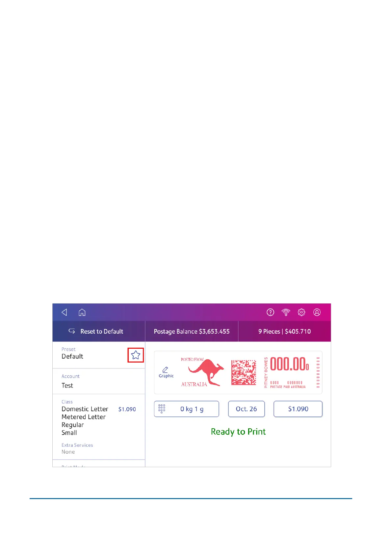Open the user profile icon
The image size is (392, 554).
click(x=317, y=312)
